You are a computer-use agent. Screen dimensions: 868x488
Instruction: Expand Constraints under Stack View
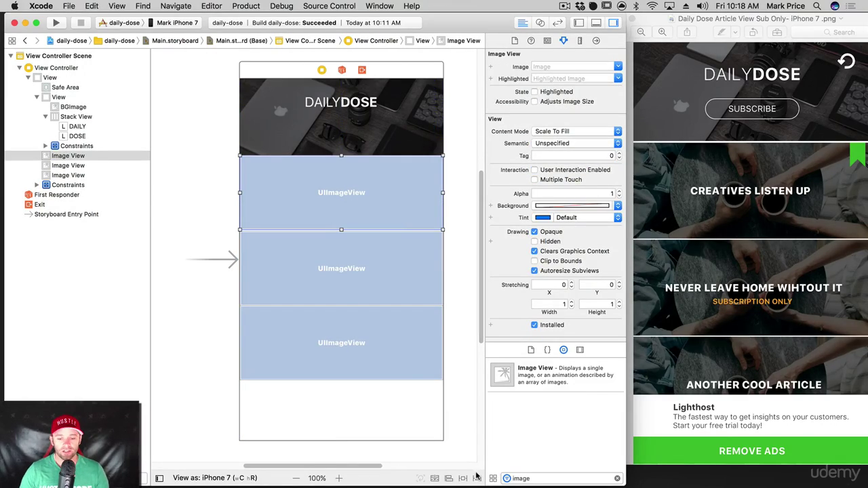click(x=45, y=146)
